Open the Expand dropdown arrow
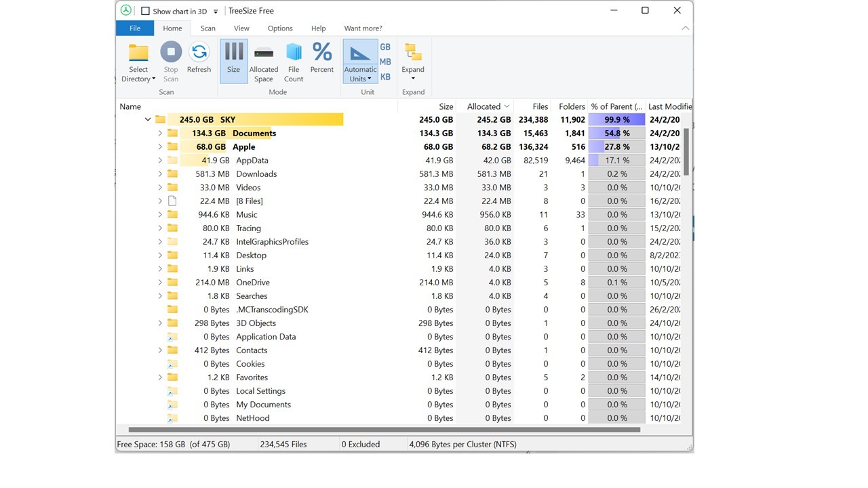The width and height of the screenshot is (868, 488). coord(414,77)
